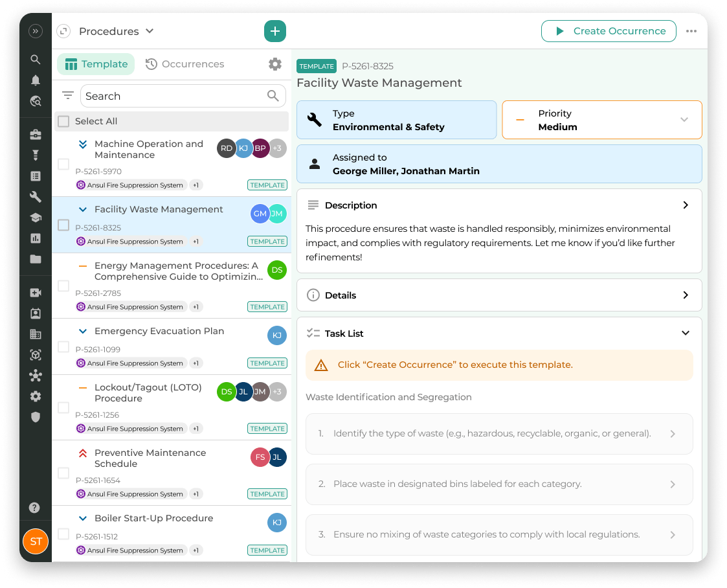Click +3 avatars on Lockout/Tagout row
The image size is (727, 588).
(x=277, y=392)
